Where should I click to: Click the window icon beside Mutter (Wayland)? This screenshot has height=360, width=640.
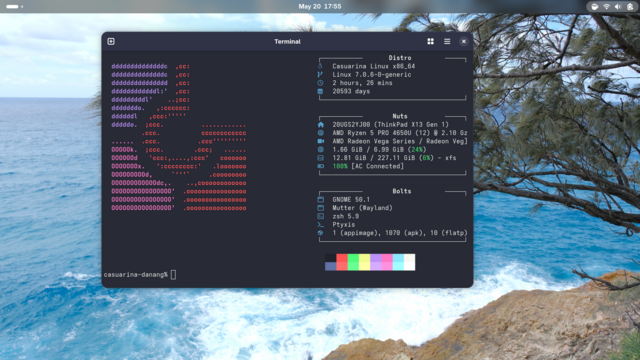[321, 208]
